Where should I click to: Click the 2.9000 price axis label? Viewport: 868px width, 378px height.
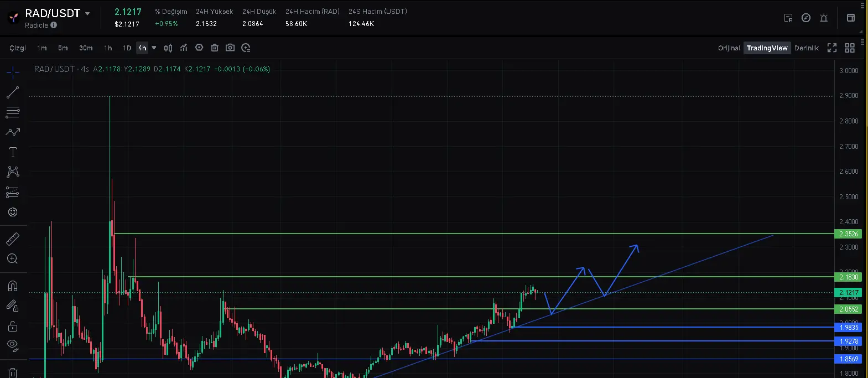point(849,96)
